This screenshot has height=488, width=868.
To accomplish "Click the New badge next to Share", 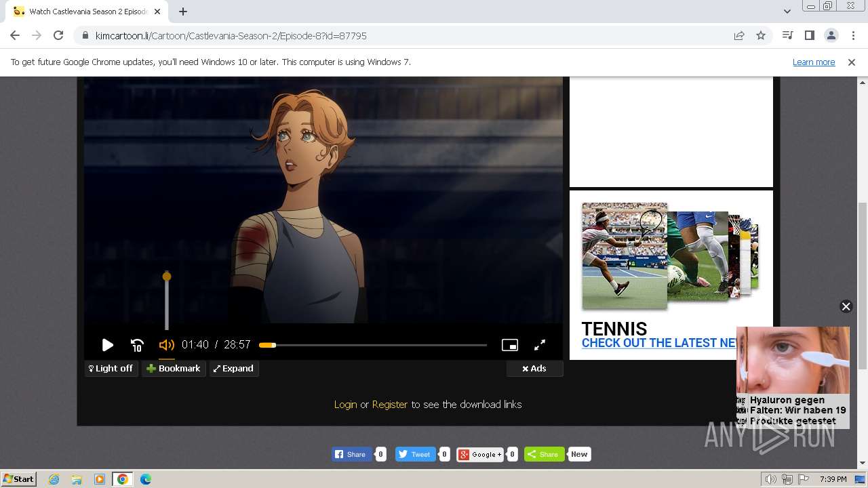I will (579, 454).
